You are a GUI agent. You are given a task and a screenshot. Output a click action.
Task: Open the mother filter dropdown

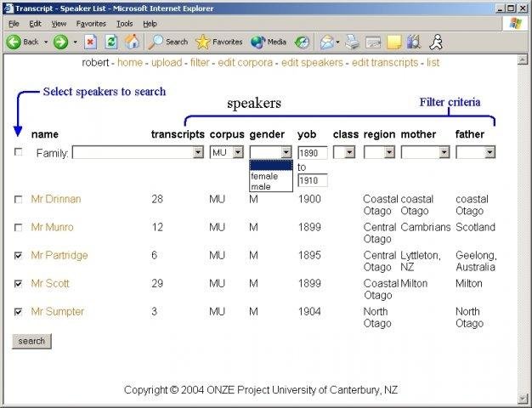pos(426,152)
